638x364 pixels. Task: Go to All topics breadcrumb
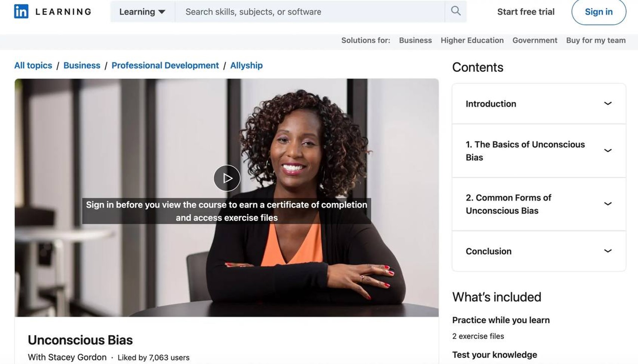pos(33,65)
